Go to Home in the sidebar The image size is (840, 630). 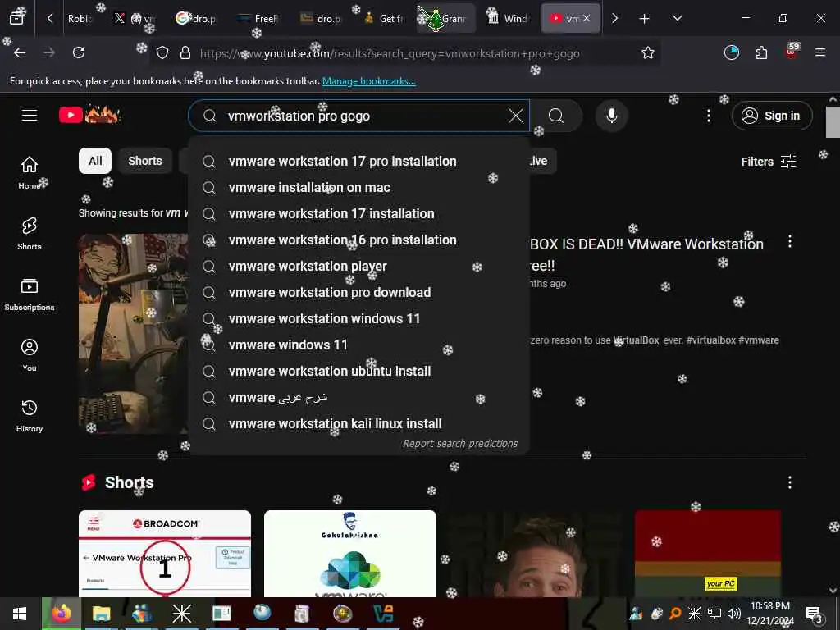[x=30, y=172]
